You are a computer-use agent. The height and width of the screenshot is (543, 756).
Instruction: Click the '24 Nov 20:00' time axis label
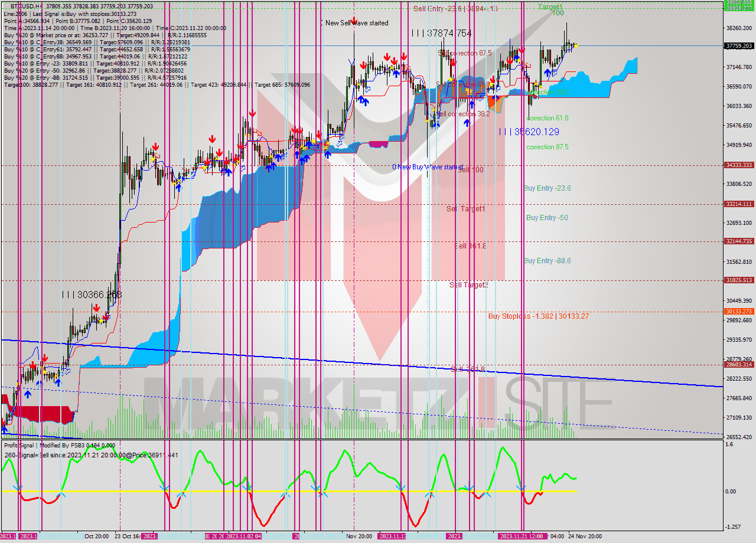click(x=585, y=537)
